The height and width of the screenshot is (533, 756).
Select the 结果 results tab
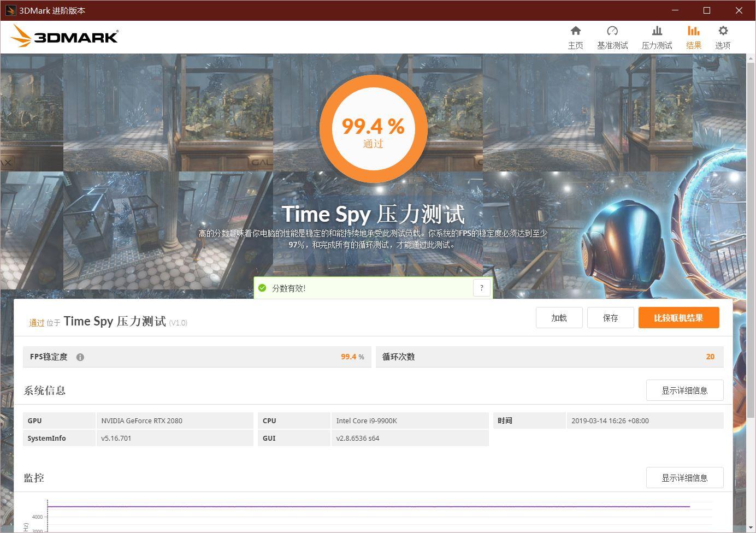pyautogui.click(x=694, y=38)
